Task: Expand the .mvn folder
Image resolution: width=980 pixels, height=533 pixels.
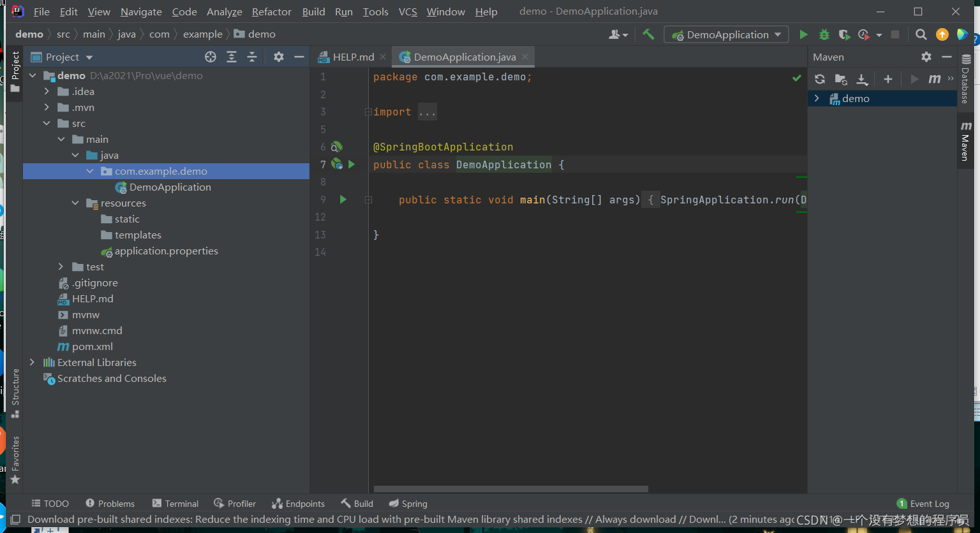Action: [47, 107]
